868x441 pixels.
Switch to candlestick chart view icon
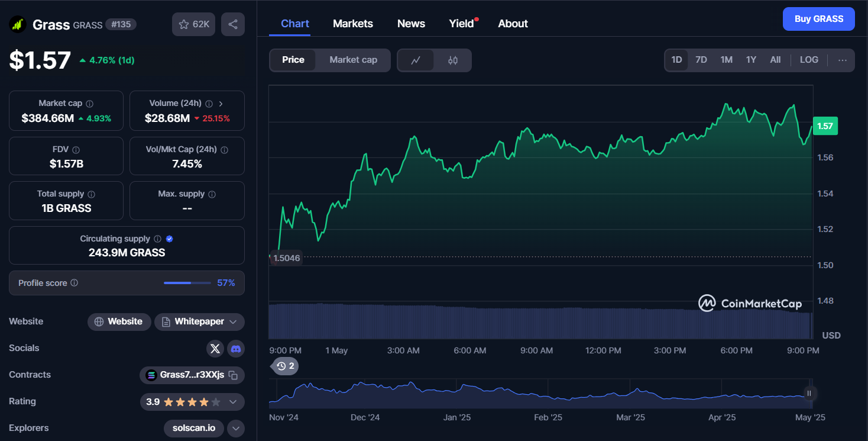(453, 60)
